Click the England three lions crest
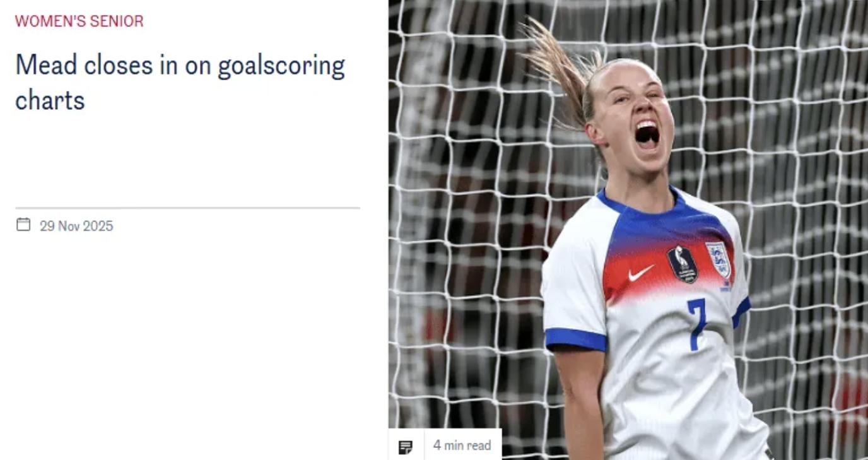The width and height of the screenshot is (868, 460). 718,260
